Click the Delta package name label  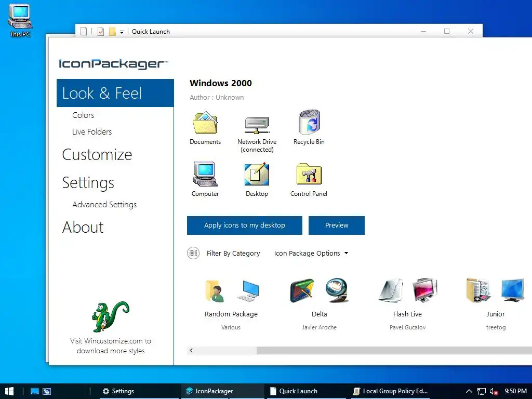[x=320, y=314]
